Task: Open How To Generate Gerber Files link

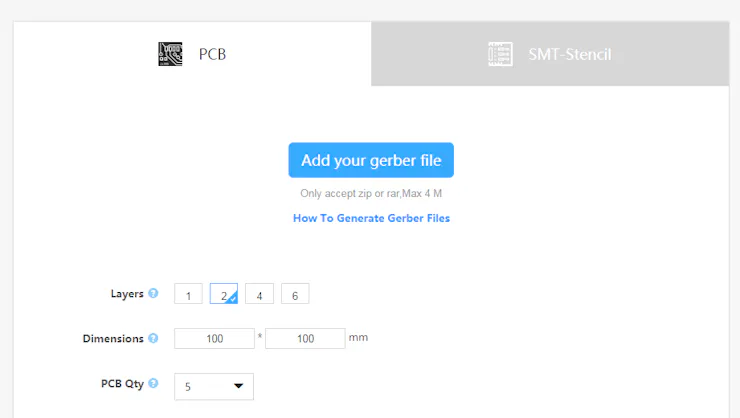Action: [371, 218]
